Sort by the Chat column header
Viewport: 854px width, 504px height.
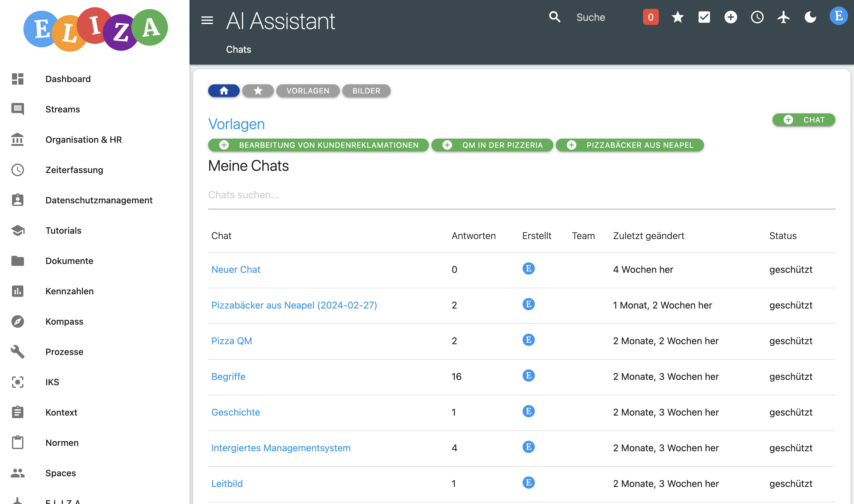coord(221,235)
